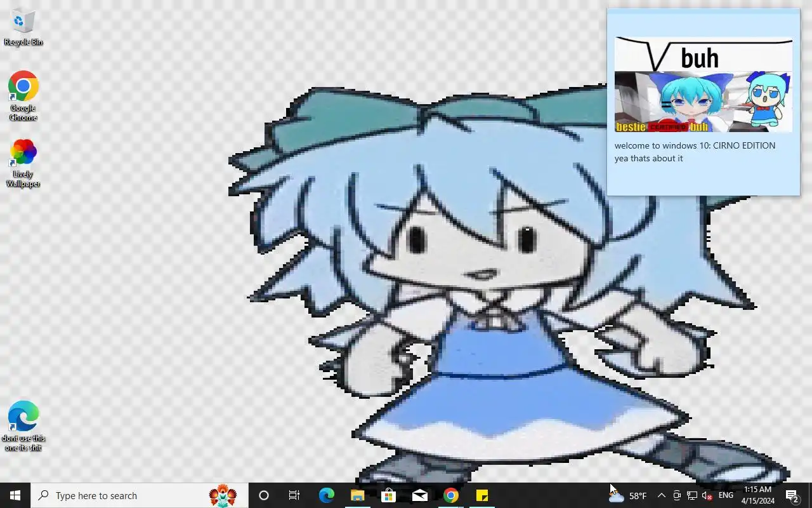
Task: Open Sticky Notes from the taskbar
Action: coord(482,495)
